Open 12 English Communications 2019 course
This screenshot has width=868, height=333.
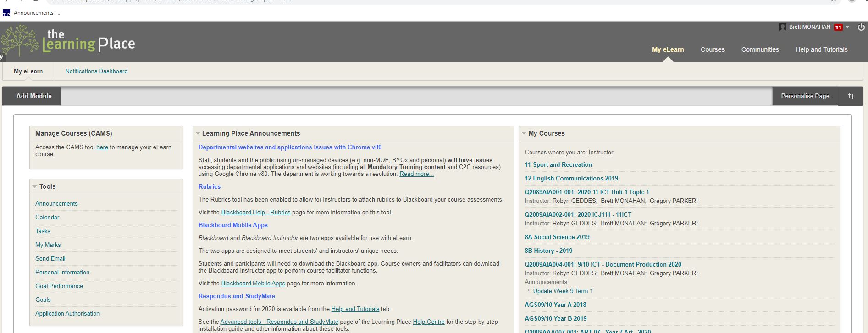[x=571, y=179]
